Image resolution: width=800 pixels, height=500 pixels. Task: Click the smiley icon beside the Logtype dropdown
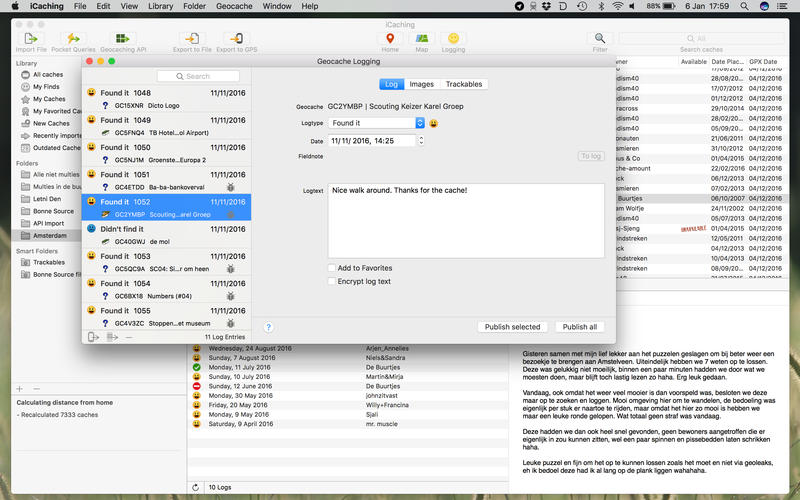click(433, 123)
